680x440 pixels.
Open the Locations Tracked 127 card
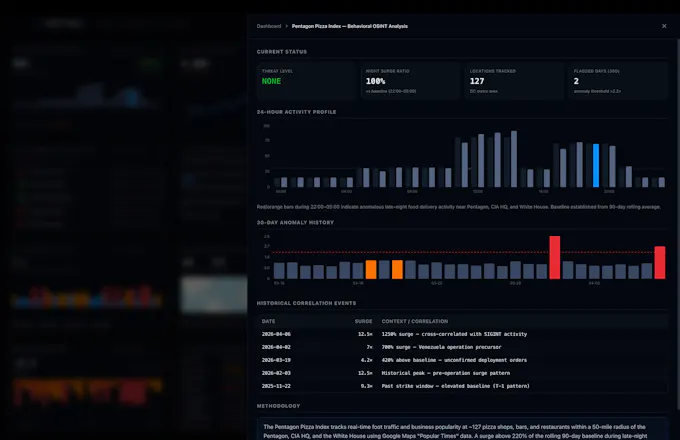point(514,81)
